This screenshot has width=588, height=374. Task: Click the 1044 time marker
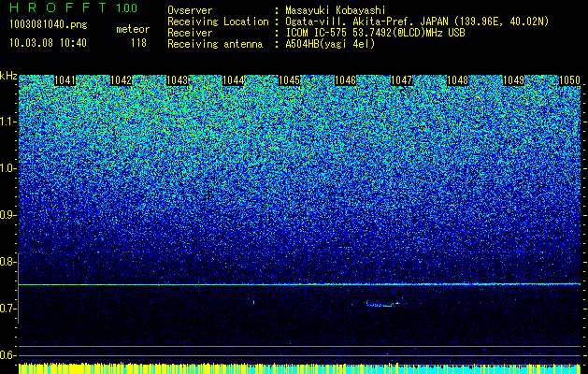pyautogui.click(x=234, y=80)
